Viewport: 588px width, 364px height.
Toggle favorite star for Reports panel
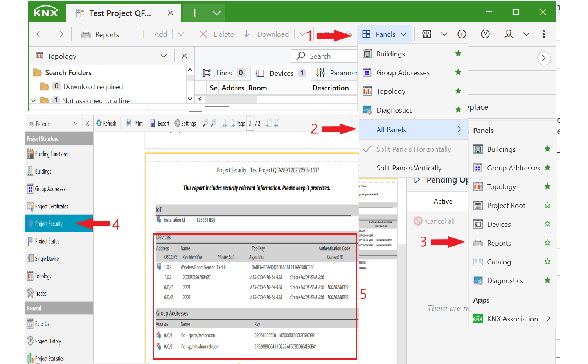pyautogui.click(x=547, y=243)
